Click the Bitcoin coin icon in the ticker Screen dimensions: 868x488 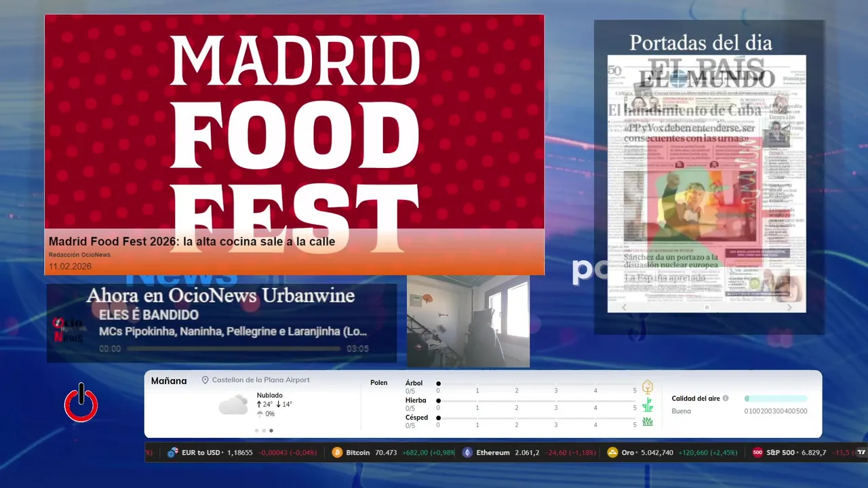[x=337, y=453]
